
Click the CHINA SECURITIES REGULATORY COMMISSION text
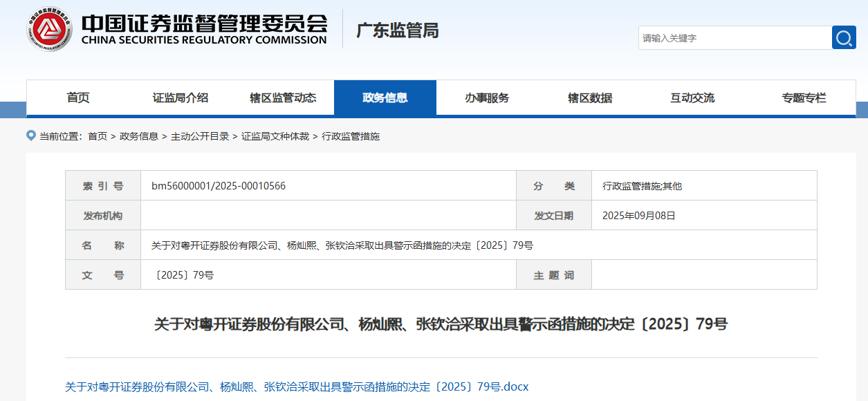pyautogui.click(x=204, y=40)
